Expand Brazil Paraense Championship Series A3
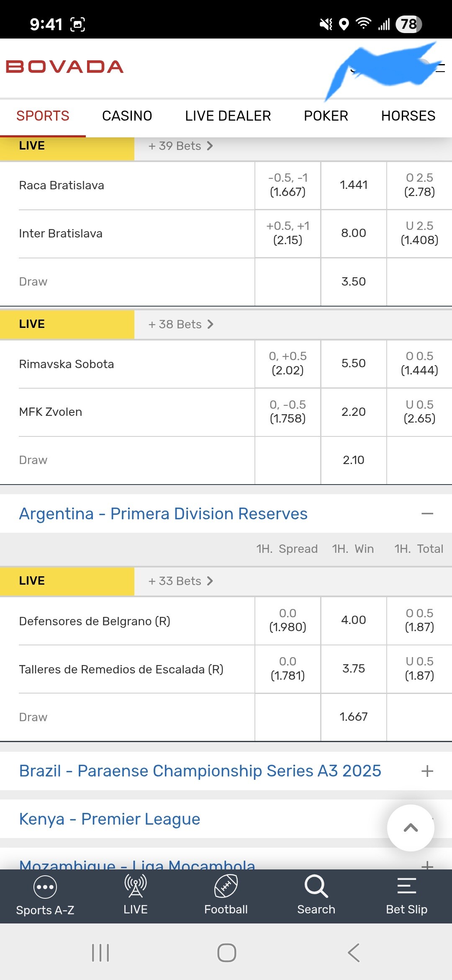The image size is (452, 980). (x=427, y=771)
